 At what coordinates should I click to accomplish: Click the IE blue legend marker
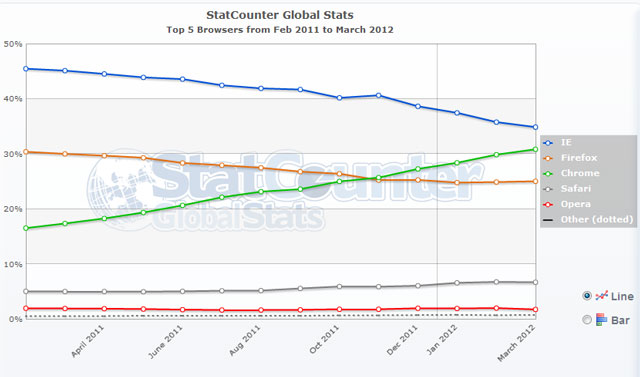point(548,143)
